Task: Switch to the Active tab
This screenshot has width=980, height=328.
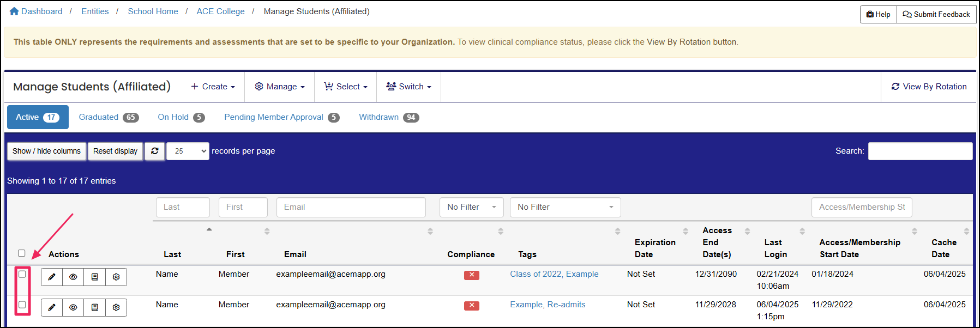Action: tap(38, 117)
